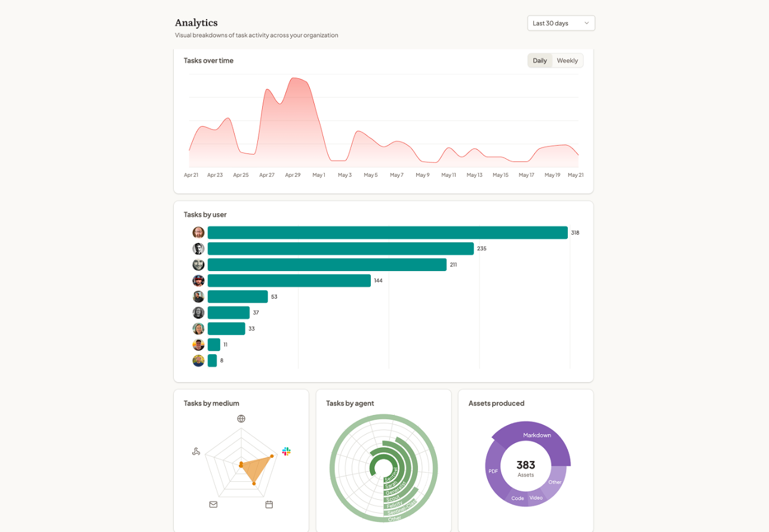Image resolution: width=769 pixels, height=532 pixels.
Task: Select the Code segment of the assets donut
Action: tap(518, 498)
